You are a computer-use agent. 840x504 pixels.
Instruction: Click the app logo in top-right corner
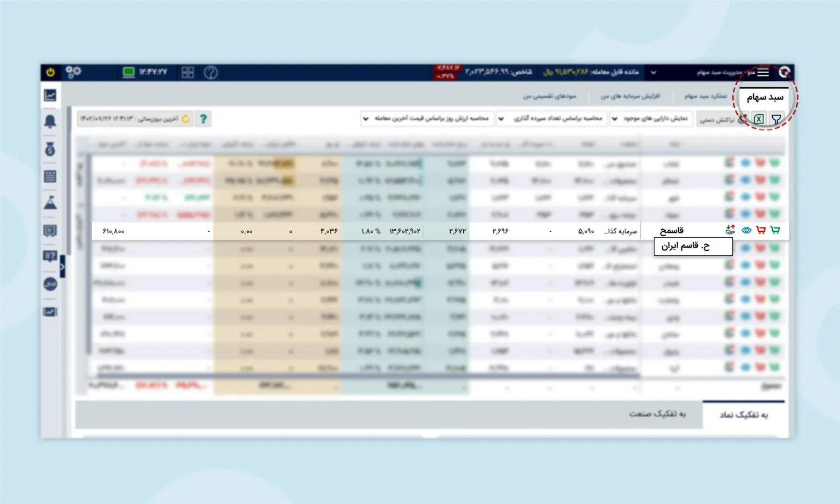(784, 72)
